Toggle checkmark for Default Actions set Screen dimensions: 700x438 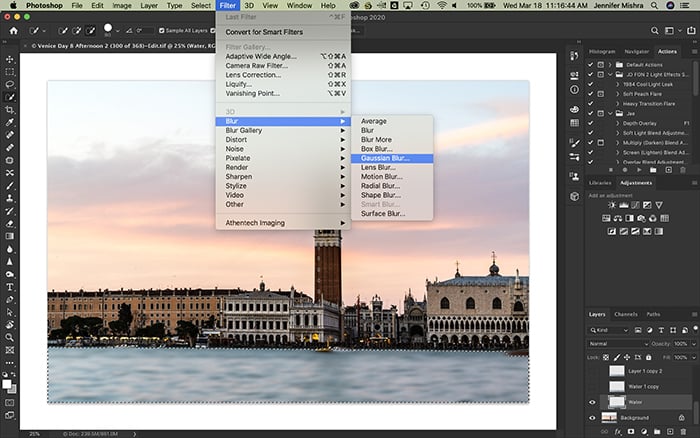tap(591, 65)
